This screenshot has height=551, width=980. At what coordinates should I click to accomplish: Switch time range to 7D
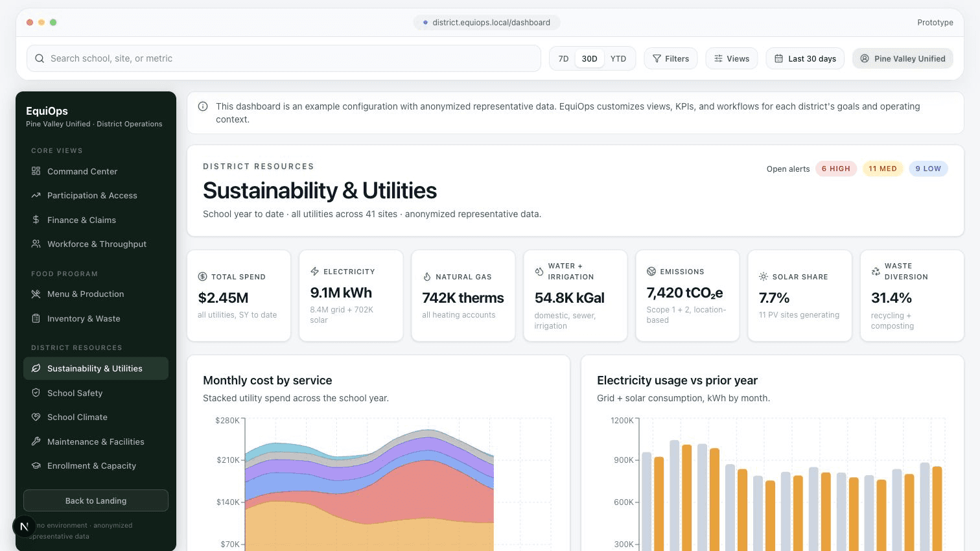coord(563,58)
